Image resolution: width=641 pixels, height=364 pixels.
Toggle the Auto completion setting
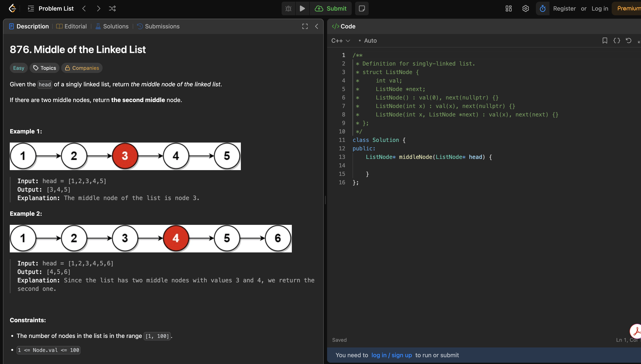(368, 41)
